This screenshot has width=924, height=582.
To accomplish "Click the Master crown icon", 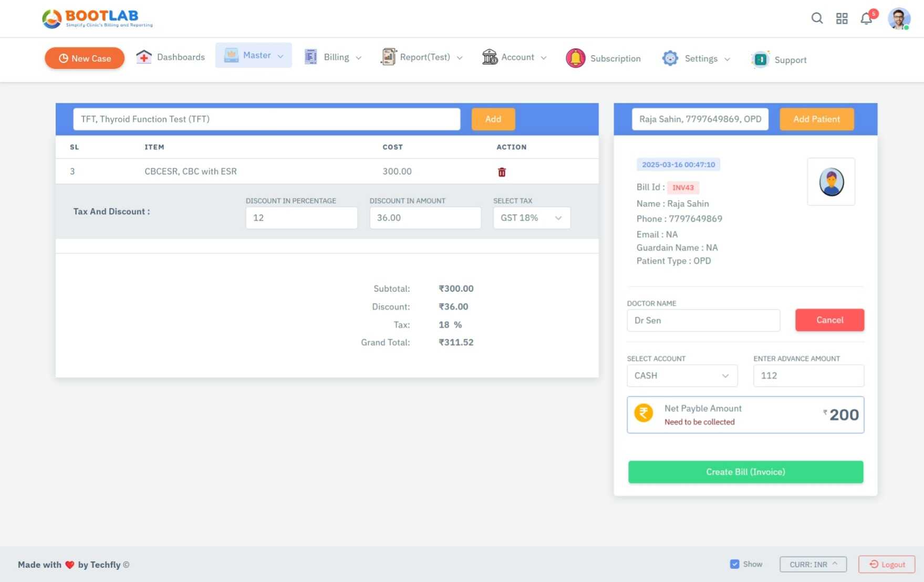I will tap(231, 54).
